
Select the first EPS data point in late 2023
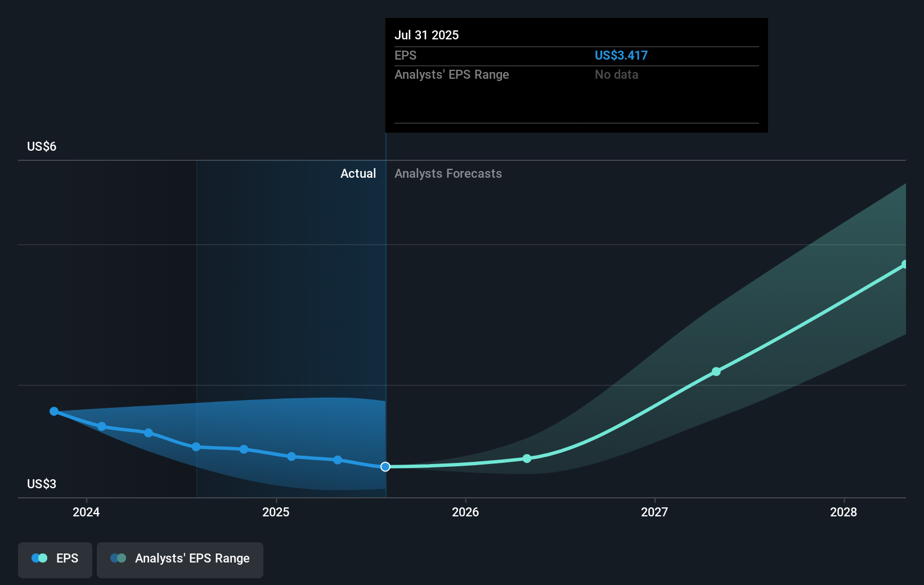54,411
